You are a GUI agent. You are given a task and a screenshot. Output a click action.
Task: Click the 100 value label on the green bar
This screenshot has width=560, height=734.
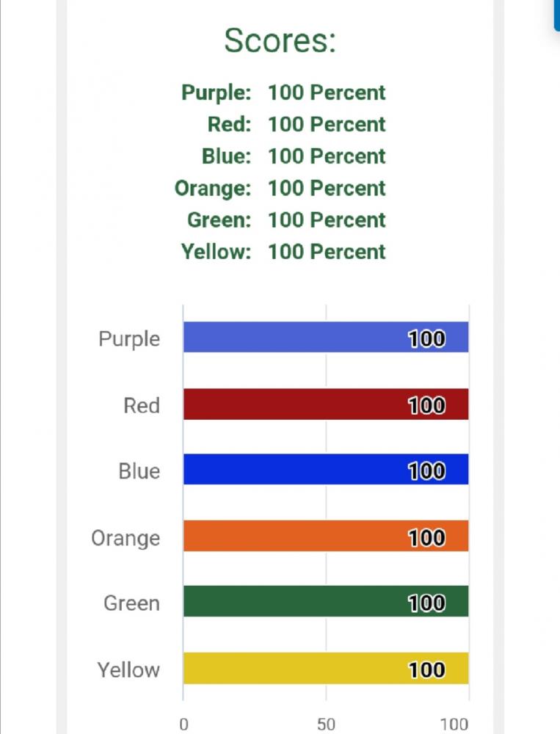(x=426, y=603)
